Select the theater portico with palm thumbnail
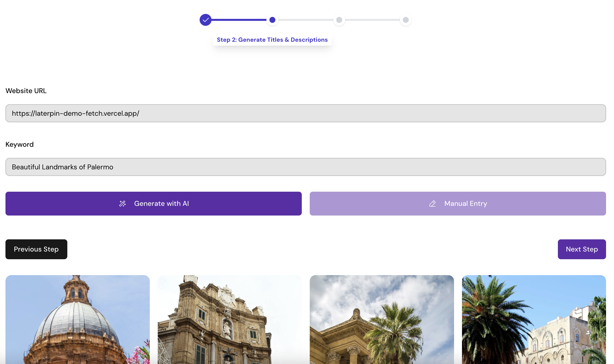614x364 pixels. pos(382,320)
